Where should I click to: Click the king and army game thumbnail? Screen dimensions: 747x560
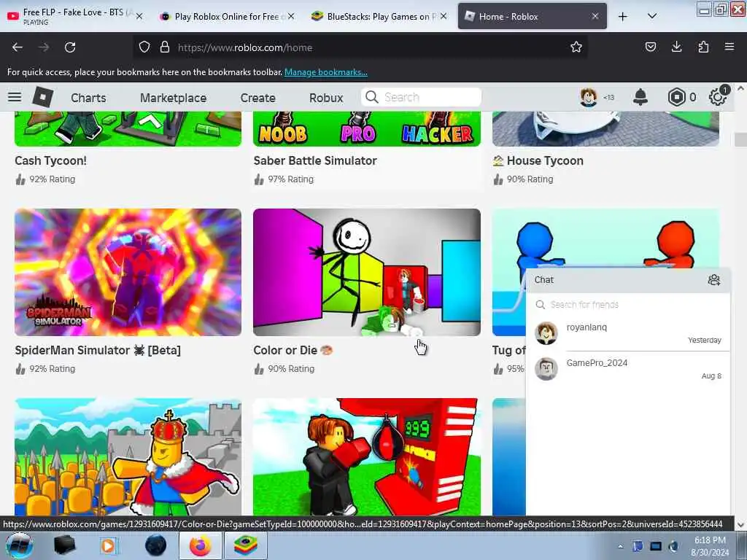click(128, 456)
